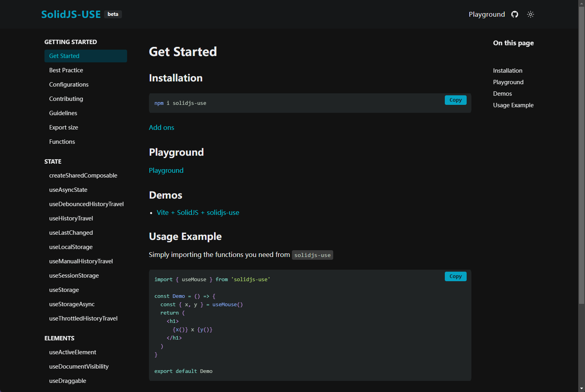Open useActiveElement docs

tap(86, 352)
